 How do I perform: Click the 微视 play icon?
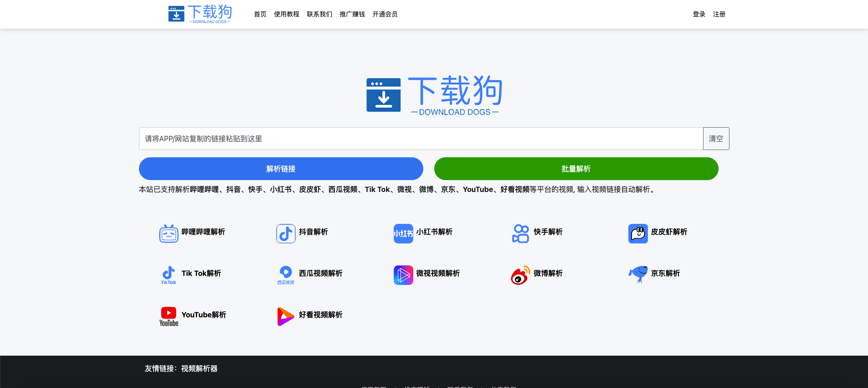pos(403,275)
